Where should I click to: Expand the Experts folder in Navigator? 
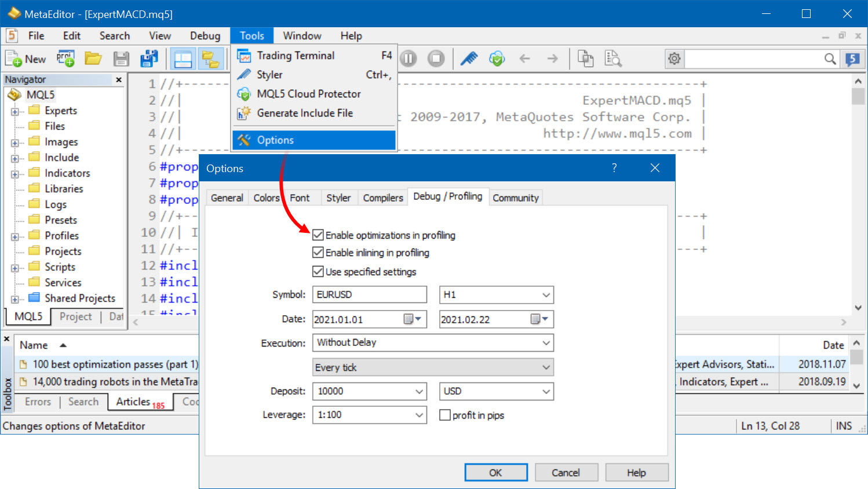point(15,111)
